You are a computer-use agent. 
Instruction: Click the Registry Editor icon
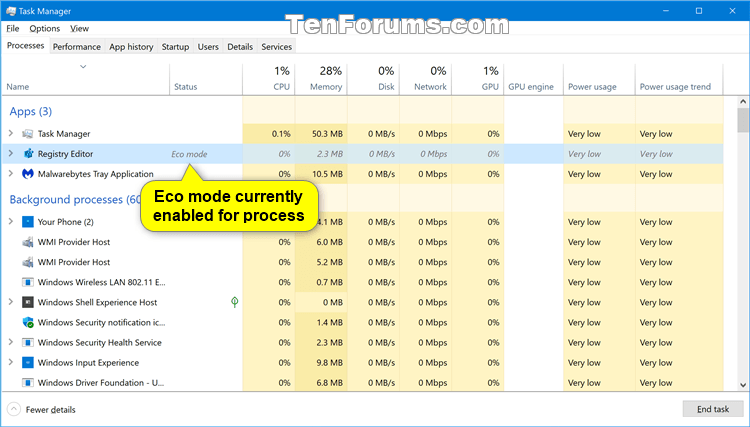[x=28, y=154]
